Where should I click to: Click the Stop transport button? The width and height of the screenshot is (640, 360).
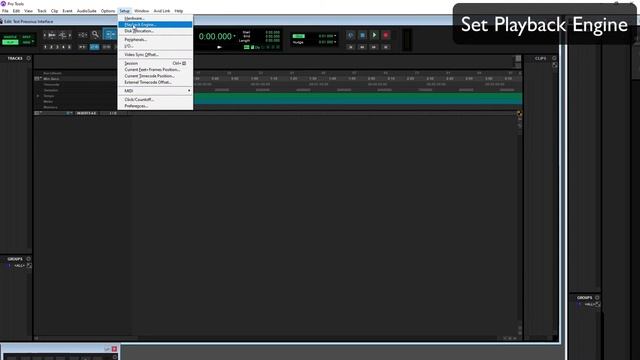pyautogui.click(x=362, y=36)
